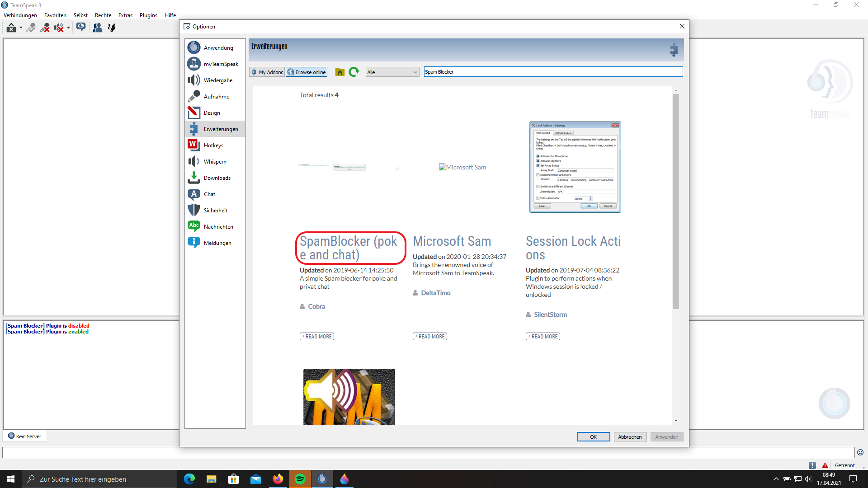Expand the dropdown arrow beside the speaker mute icon

68,28
